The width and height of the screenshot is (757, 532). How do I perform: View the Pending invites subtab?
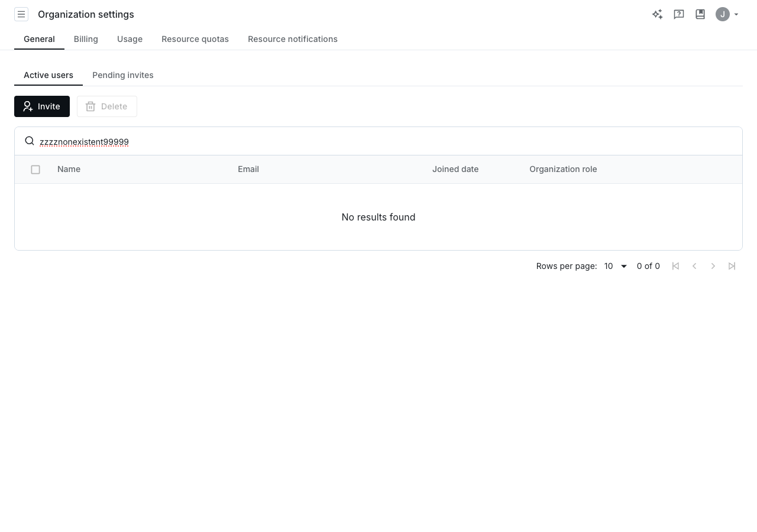coord(123,75)
